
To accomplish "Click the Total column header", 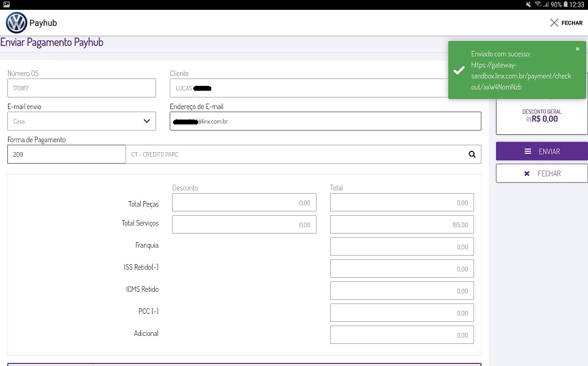I will [x=336, y=188].
